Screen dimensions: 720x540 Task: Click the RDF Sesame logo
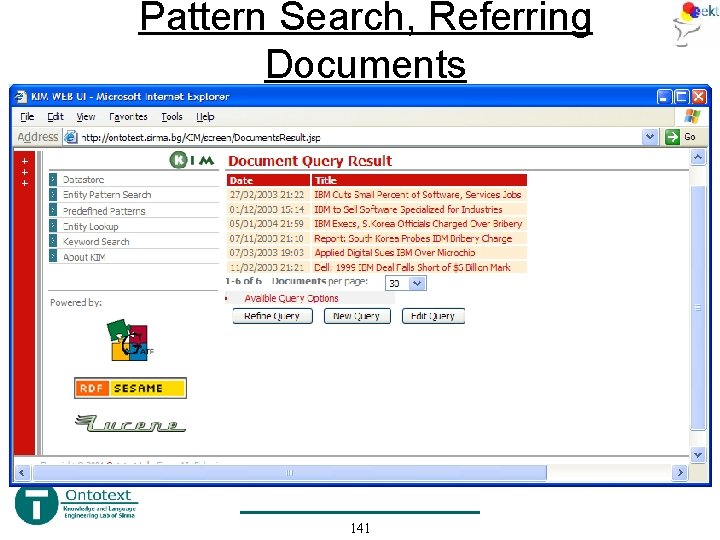130,388
